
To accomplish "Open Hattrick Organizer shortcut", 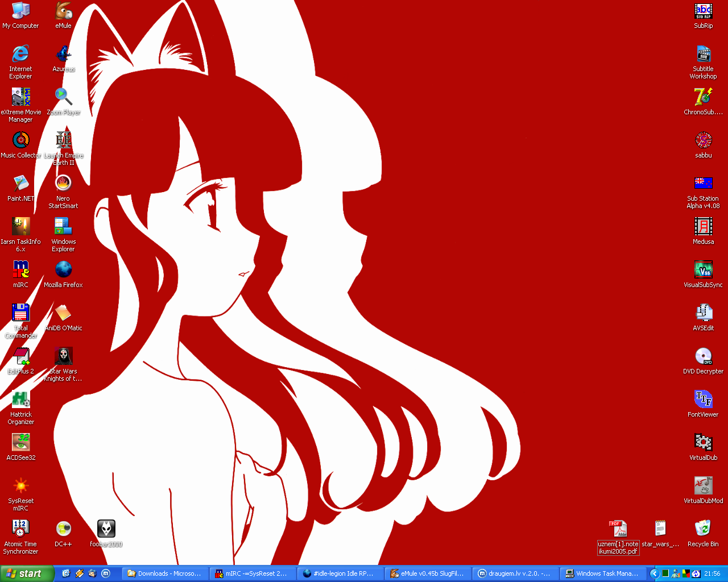I will [20, 408].
